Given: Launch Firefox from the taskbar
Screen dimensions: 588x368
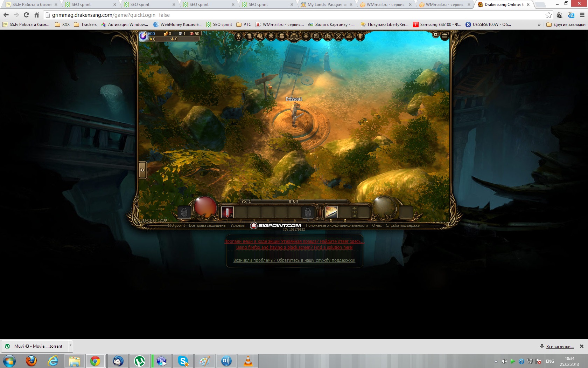Looking at the screenshot, I should point(31,361).
